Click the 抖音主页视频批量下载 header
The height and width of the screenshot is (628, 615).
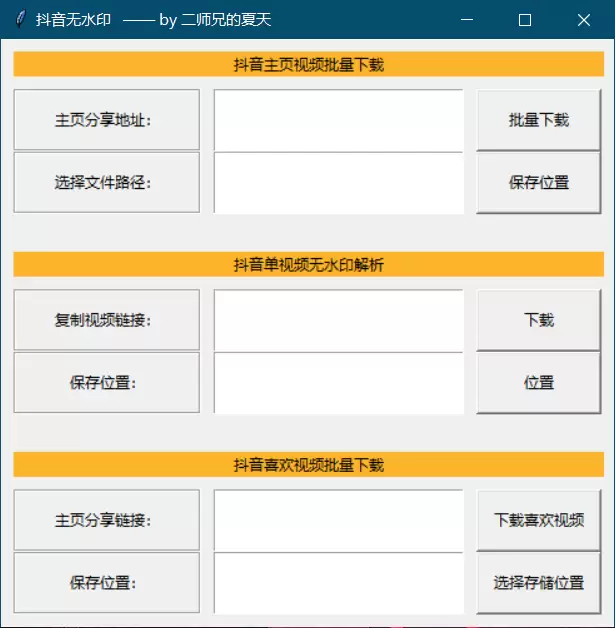309,64
